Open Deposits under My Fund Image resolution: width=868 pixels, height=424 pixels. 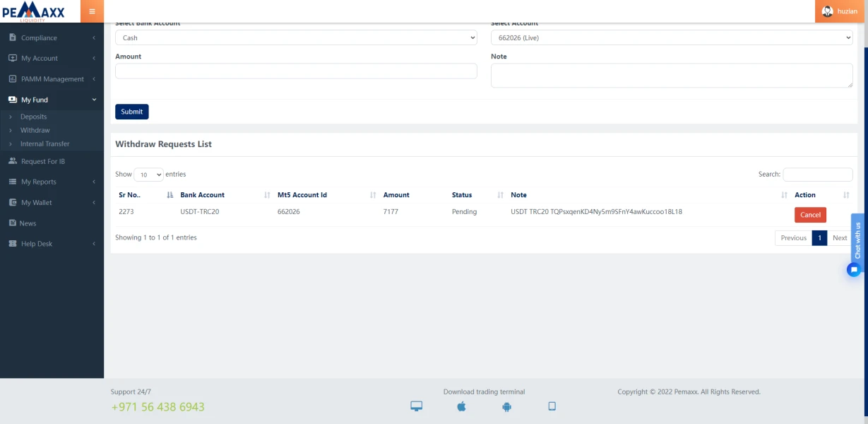(x=33, y=117)
